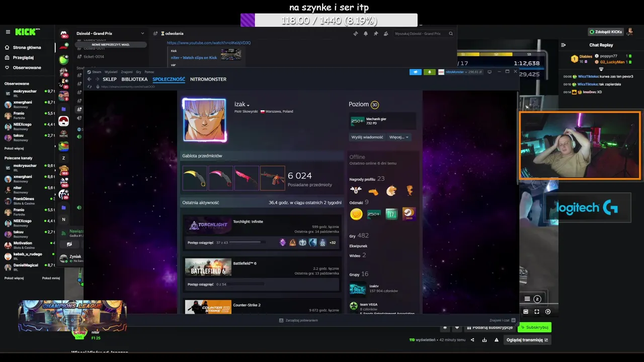
Task: Open the Gry 482 games link
Action: pyautogui.click(x=359, y=235)
